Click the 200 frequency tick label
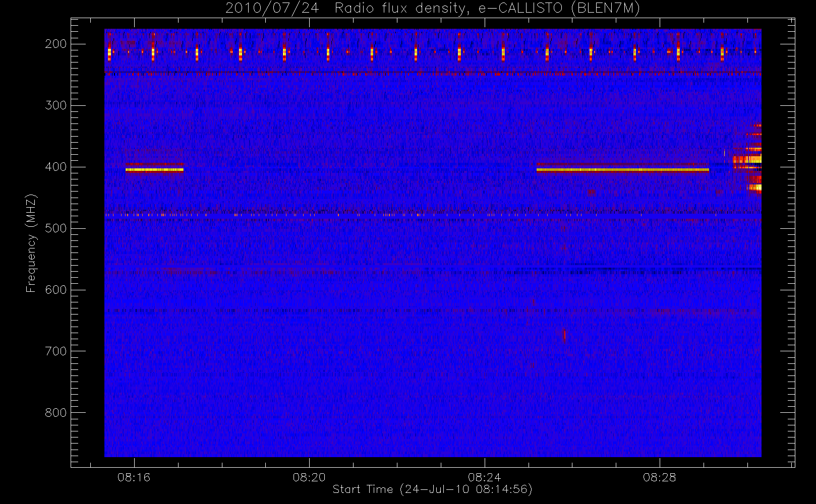The image size is (816, 504). [x=56, y=44]
